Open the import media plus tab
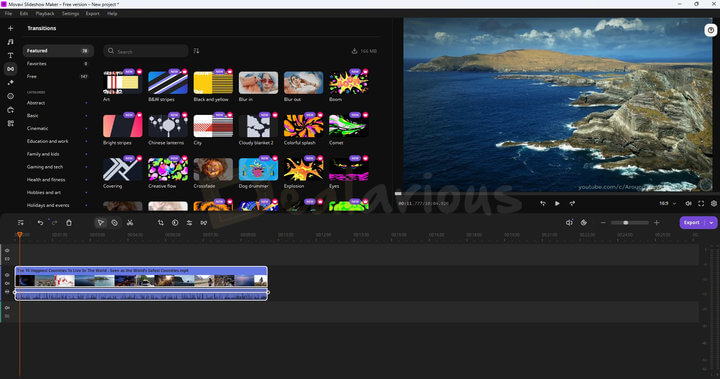This screenshot has width=720, height=379. point(11,28)
